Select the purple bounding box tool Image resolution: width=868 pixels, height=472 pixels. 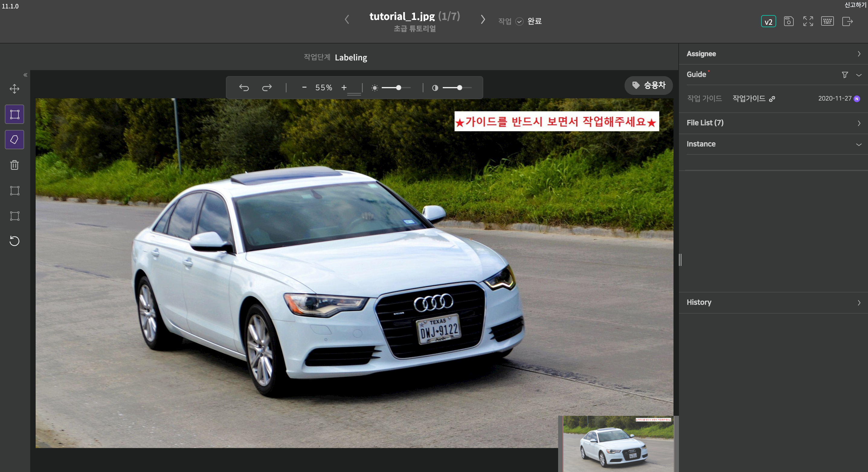point(14,114)
